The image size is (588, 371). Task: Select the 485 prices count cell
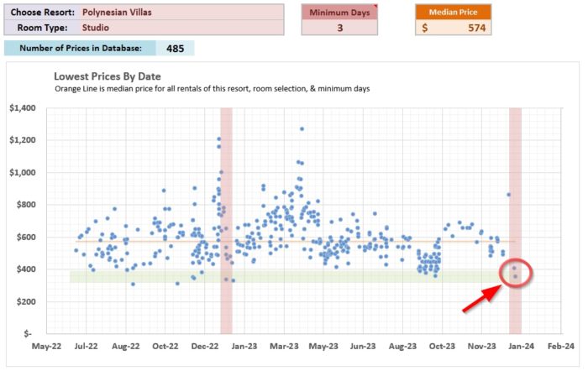tap(175, 49)
